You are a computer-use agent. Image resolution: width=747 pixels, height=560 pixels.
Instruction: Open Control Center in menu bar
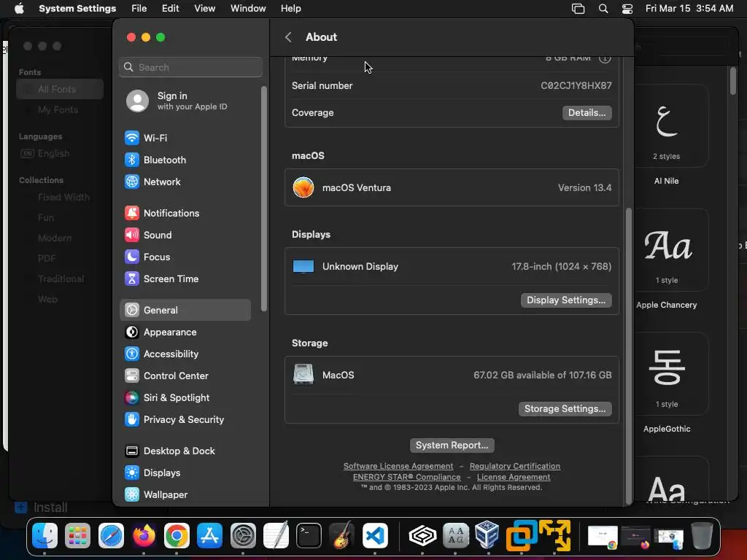point(627,9)
